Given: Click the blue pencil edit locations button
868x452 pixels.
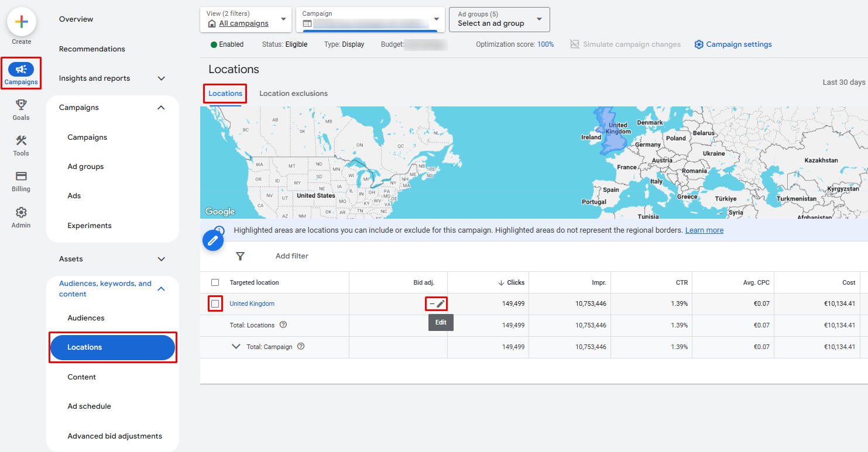Looking at the screenshot, I should point(213,240).
